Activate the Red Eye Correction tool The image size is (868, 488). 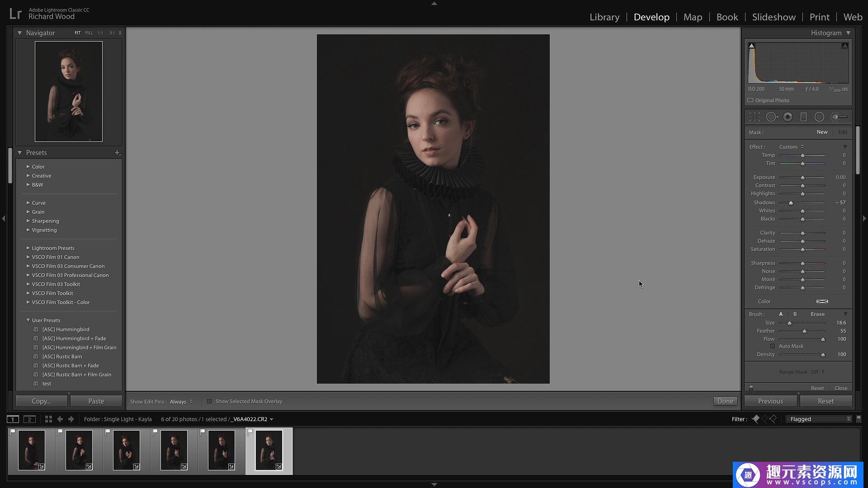788,117
